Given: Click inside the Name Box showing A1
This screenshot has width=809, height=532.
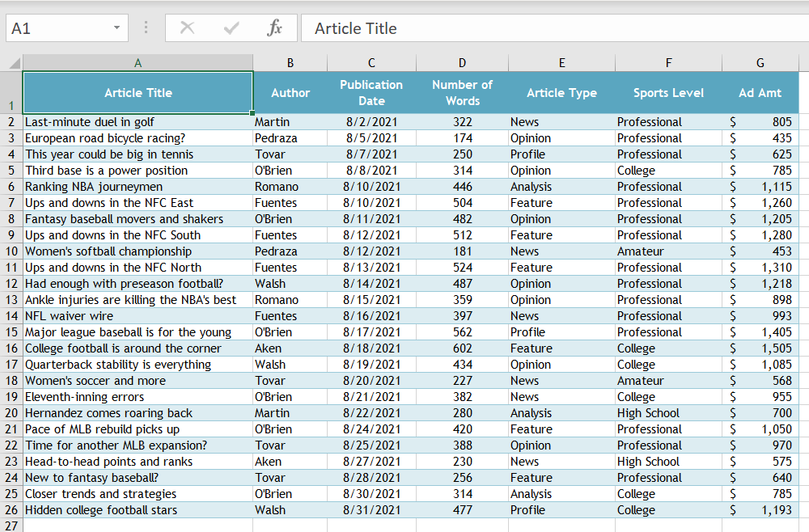Looking at the screenshot, I should (57, 27).
